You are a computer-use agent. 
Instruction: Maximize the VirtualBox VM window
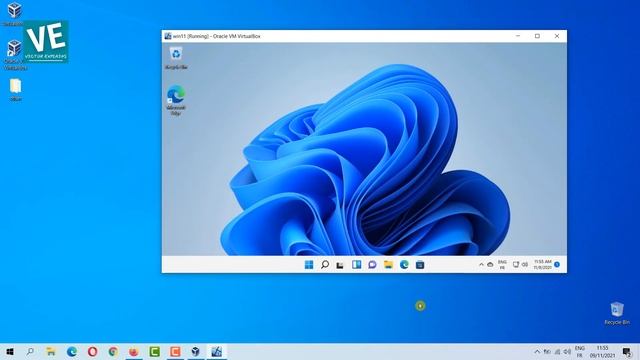[x=538, y=36]
